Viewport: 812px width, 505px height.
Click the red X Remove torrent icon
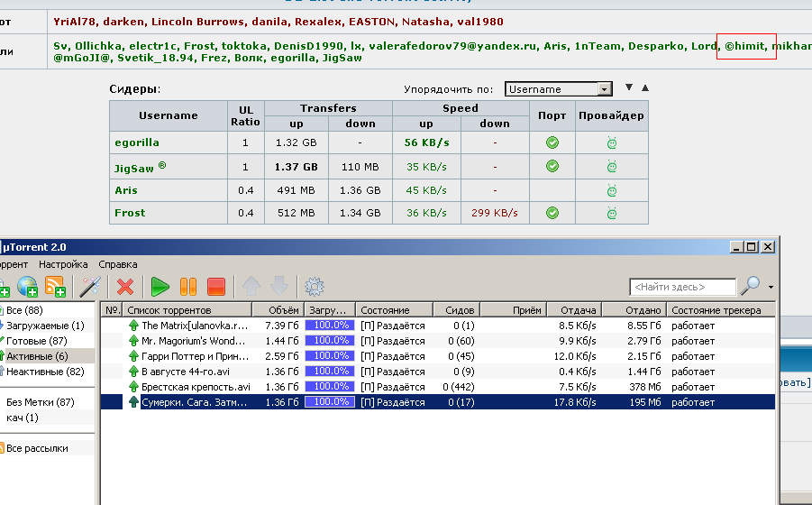coord(125,287)
